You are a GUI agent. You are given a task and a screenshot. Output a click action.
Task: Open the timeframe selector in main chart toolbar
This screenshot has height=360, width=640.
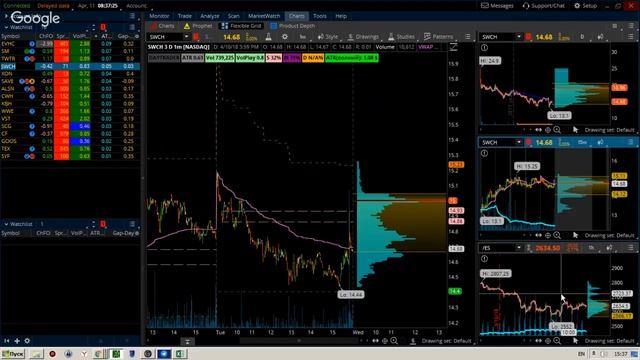tap(303, 37)
